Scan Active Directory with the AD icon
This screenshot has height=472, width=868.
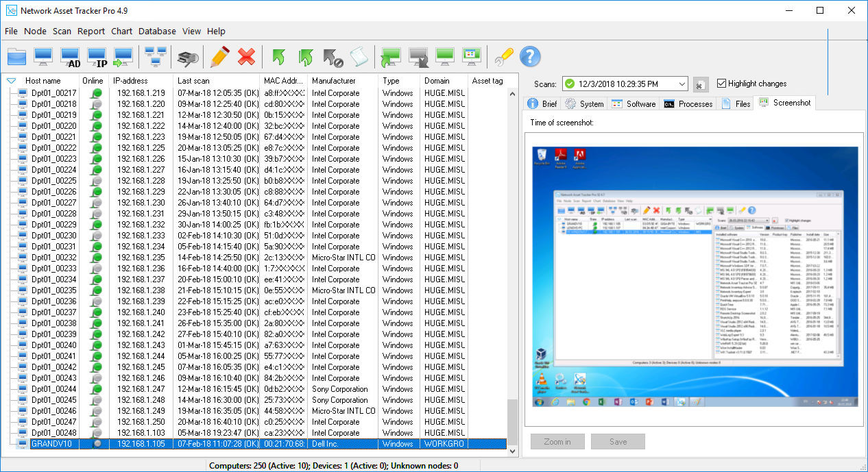click(69, 57)
